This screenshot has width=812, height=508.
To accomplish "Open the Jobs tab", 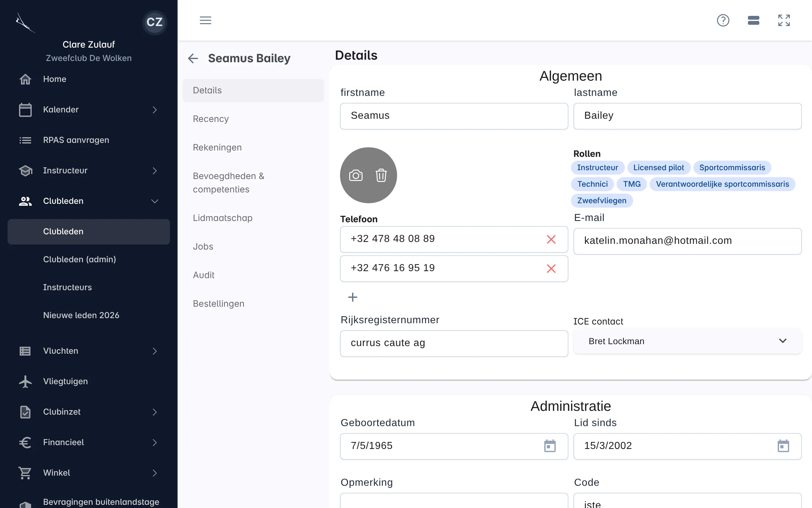I will coord(253,247).
